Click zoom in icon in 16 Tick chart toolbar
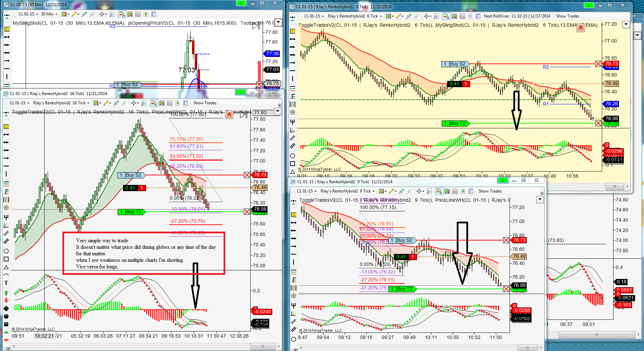The image size is (644, 351). 116,103
